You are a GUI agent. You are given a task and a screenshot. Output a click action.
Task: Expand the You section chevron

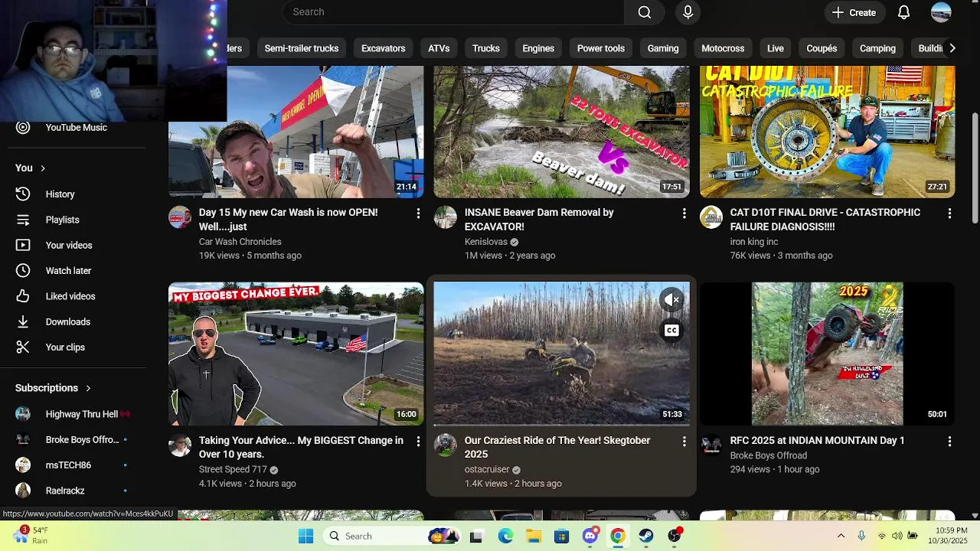43,168
